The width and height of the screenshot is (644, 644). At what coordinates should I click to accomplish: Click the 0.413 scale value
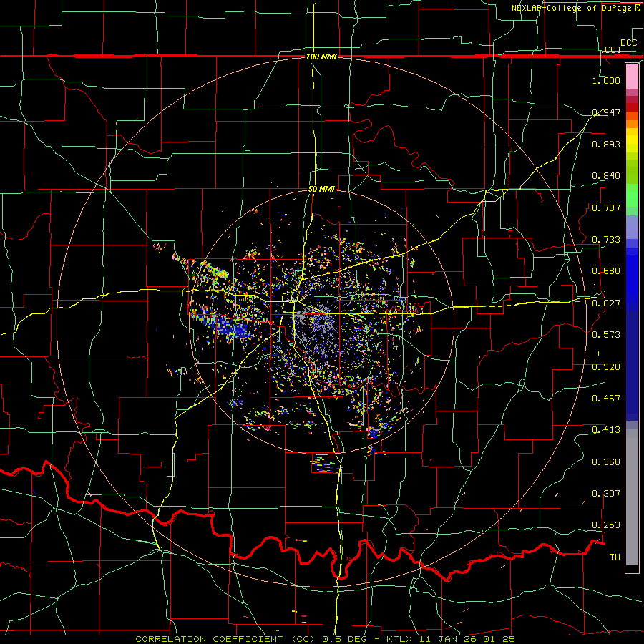pos(606,430)
